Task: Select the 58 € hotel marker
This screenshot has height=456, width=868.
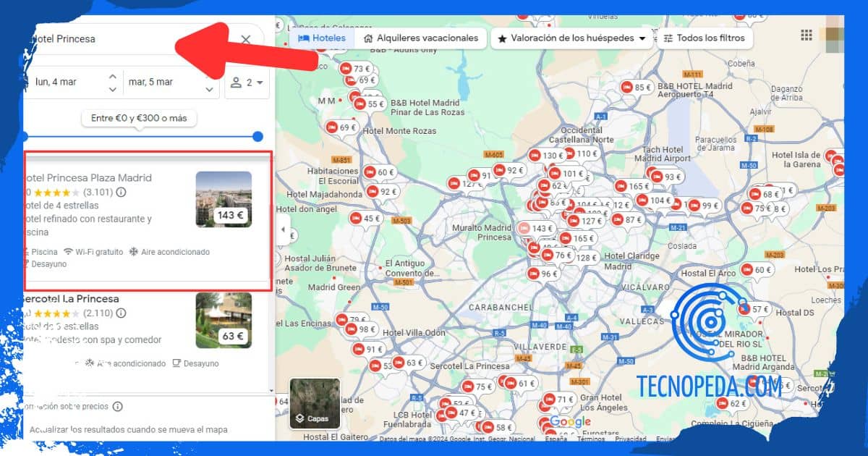Action: (498, 427)
